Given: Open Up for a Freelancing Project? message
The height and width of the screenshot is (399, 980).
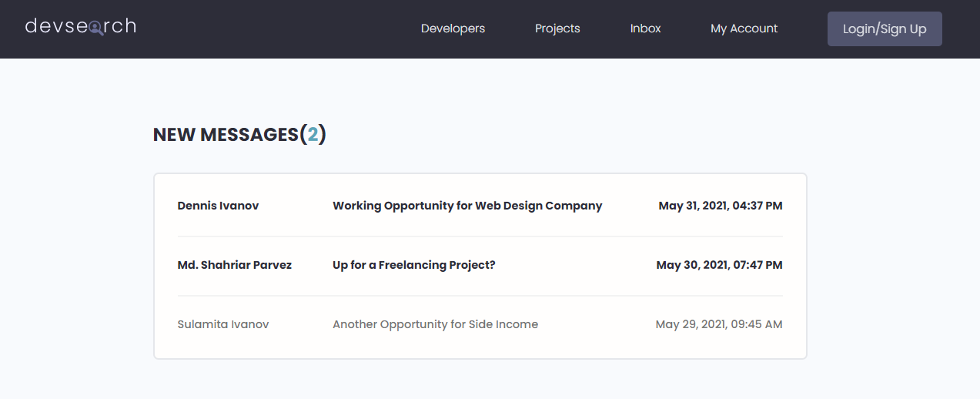Looking at the screenshot, I should [414, 265].
